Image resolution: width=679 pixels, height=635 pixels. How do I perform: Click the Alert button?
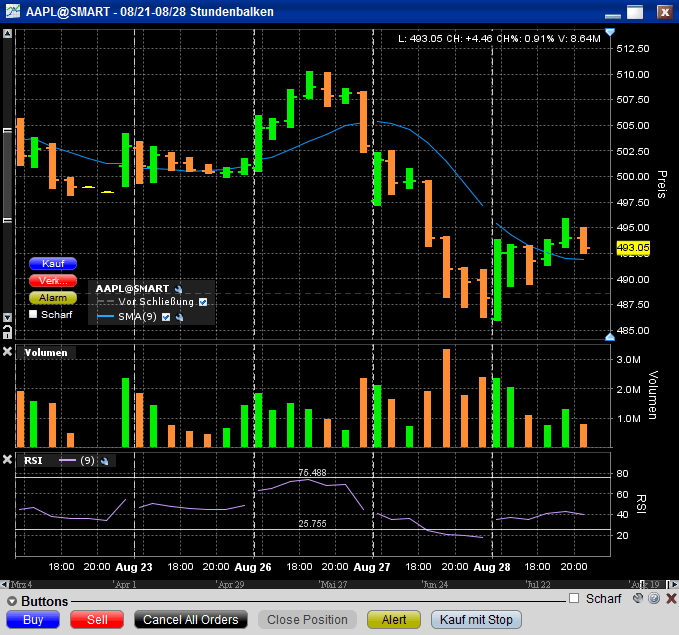pyautogui.click(x=394, y=619)
